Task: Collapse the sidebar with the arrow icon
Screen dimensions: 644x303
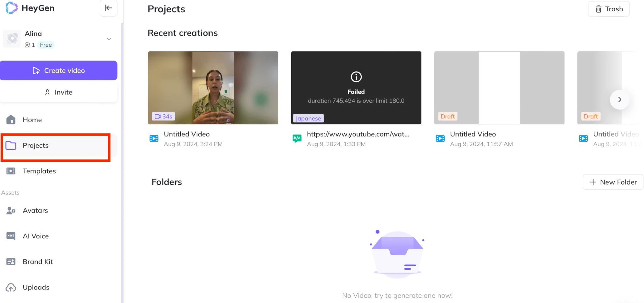Action: click(x=108, y=8)
